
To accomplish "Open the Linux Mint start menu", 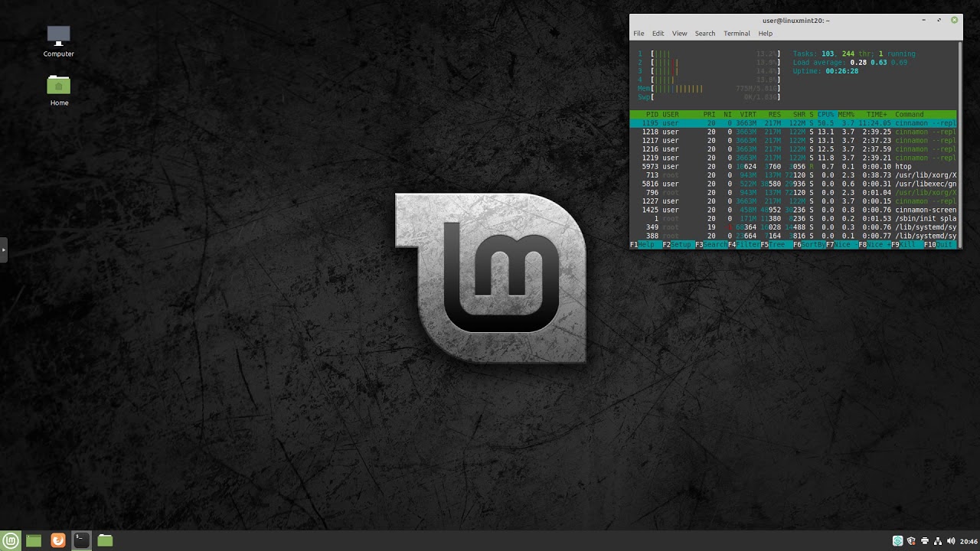I will pyautogui.click(x=11, y=540).
